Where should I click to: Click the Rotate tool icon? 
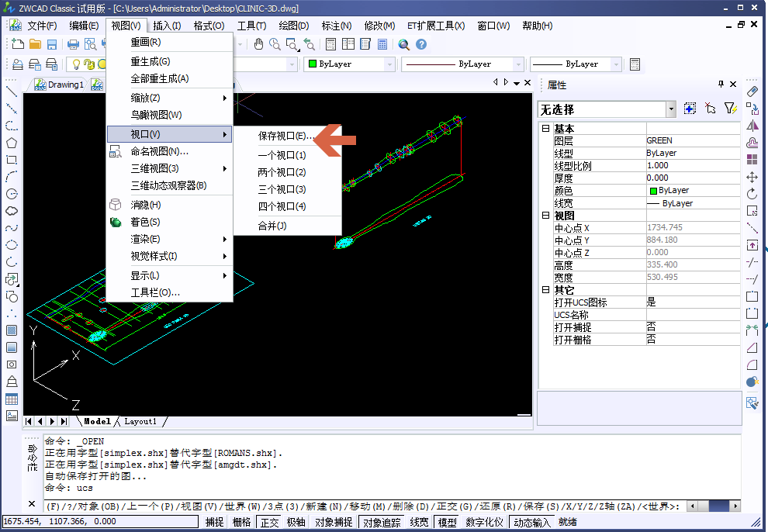[752, 194]
